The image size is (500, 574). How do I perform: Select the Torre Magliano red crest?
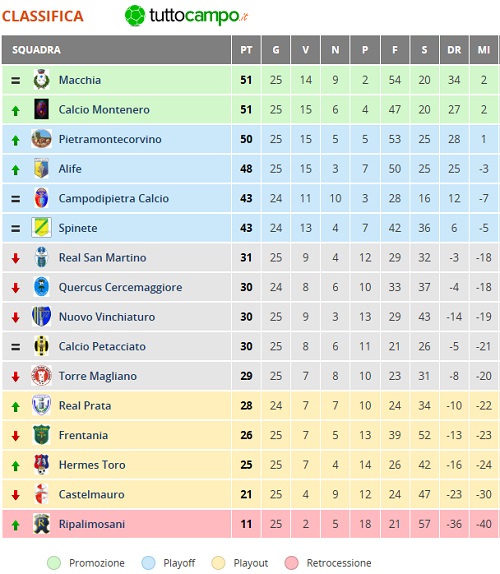tap(41, 376)
